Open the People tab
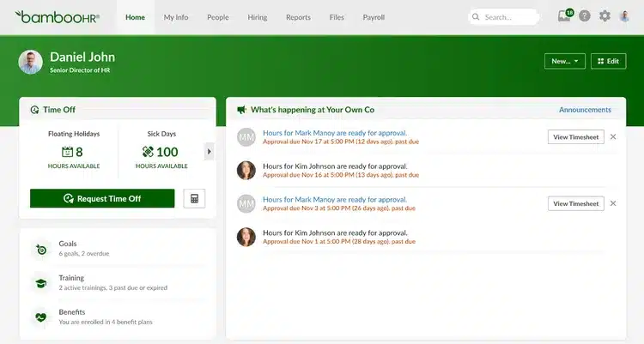 coord(218,17)
